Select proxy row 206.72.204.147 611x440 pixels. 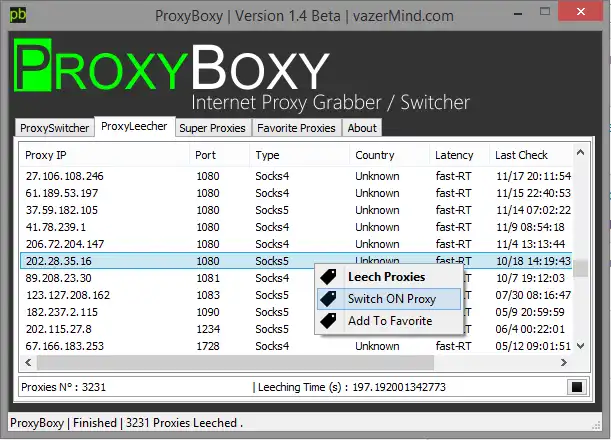click(x=296, y=244)
